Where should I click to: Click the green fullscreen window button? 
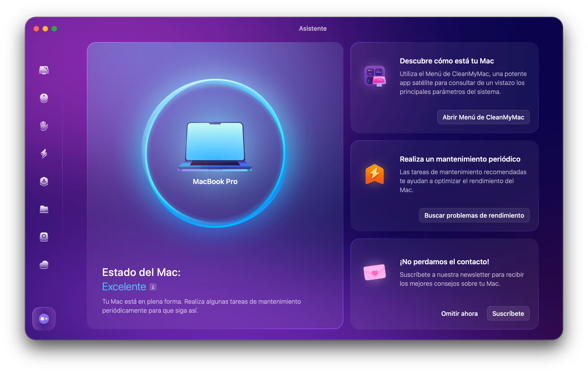(54, 29)
